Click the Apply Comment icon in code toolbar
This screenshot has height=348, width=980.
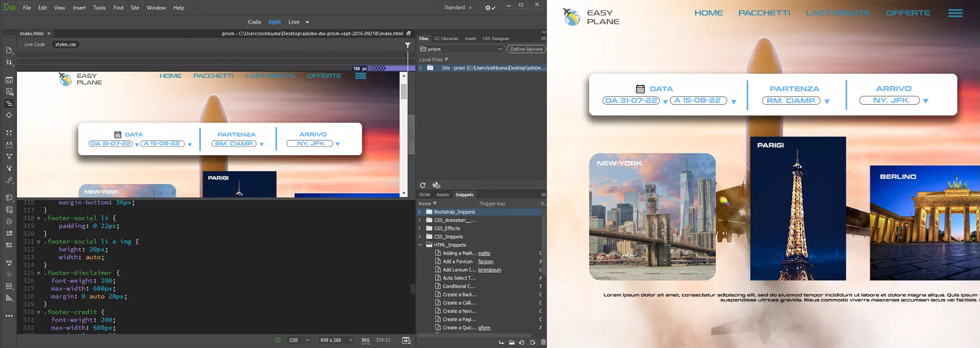[9, 198]
